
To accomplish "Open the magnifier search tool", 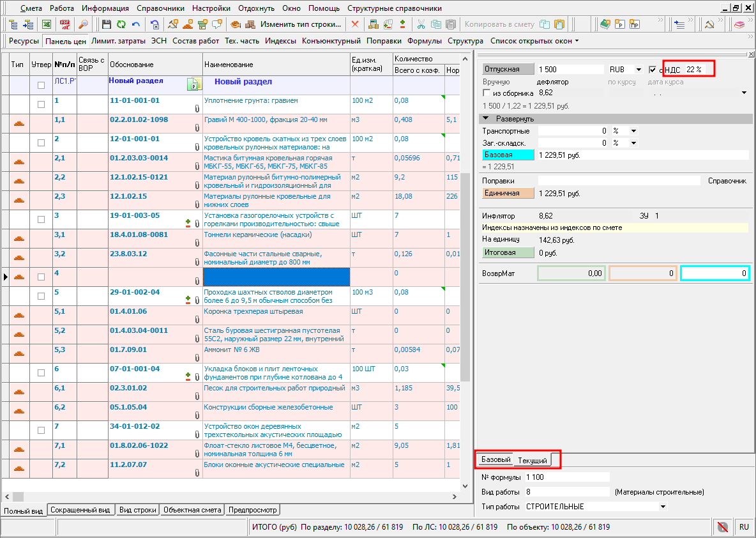I will coord(83,24).
